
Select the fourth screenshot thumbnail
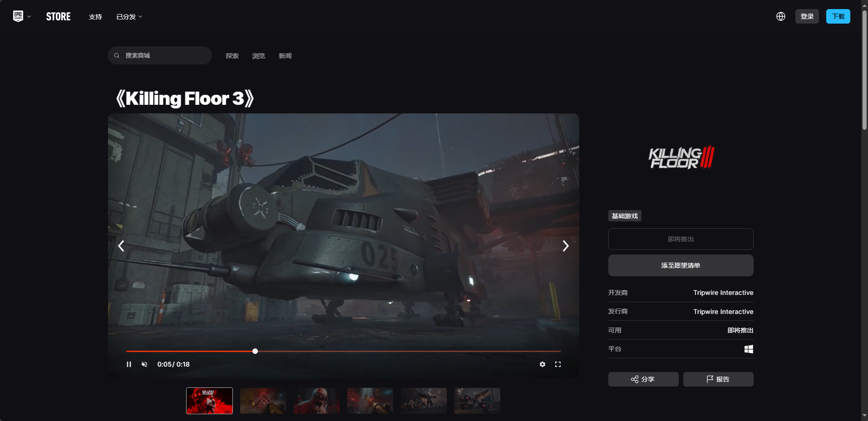(370, 401)
